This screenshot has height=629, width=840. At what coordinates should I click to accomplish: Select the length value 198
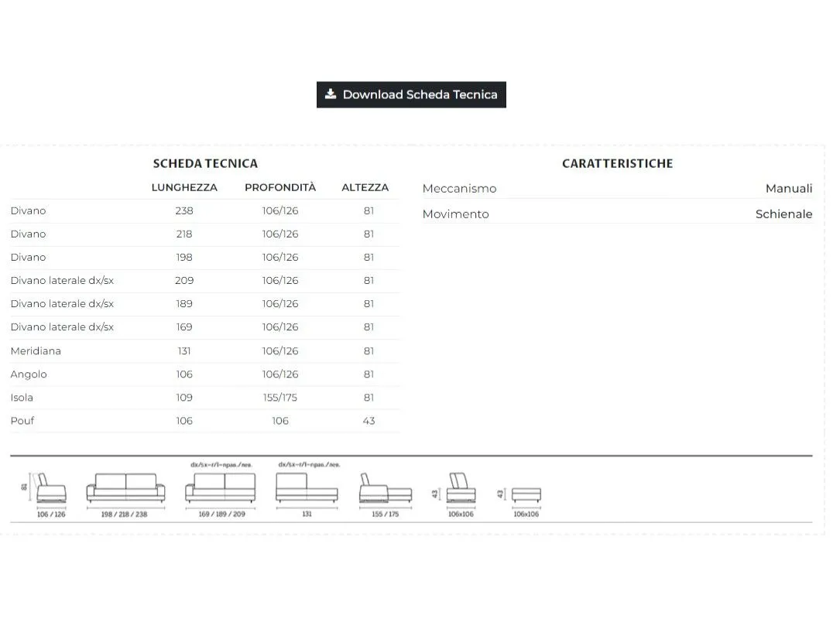pos(184,258)
